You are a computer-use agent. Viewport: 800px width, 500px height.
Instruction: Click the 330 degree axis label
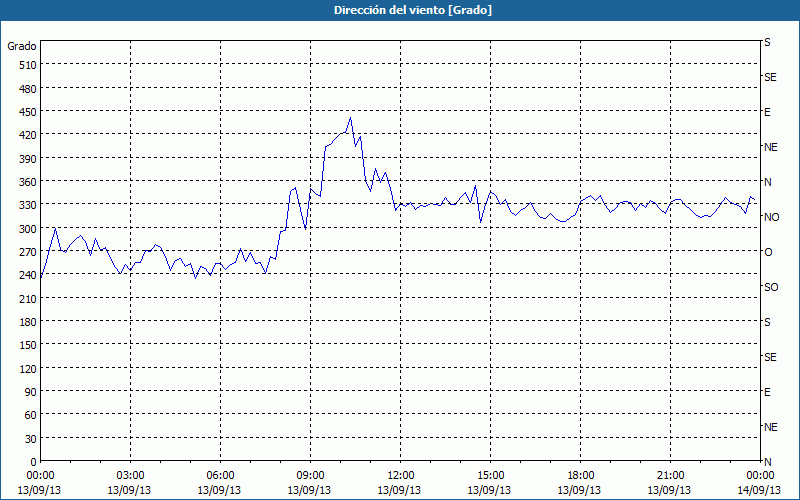point(28,205)
